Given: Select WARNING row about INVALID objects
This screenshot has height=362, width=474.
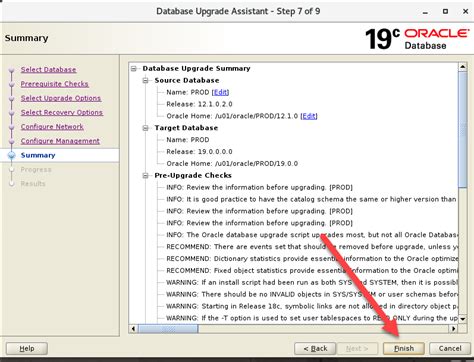Looking at the screenshot, I should coord(312,294).
